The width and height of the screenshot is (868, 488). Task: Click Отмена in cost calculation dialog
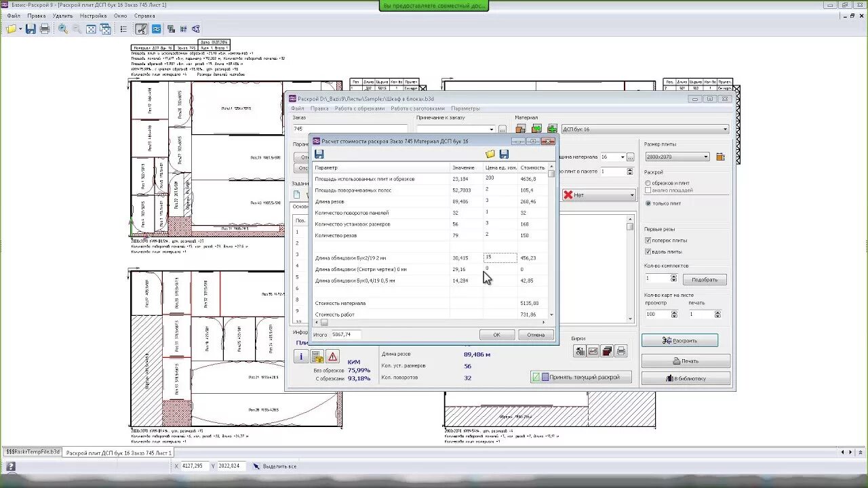(536, 335)
